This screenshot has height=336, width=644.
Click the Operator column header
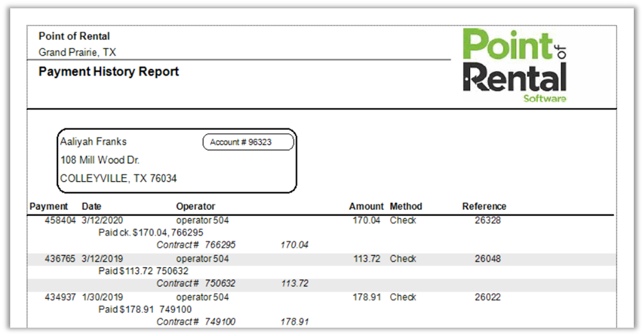click(196, 206)
